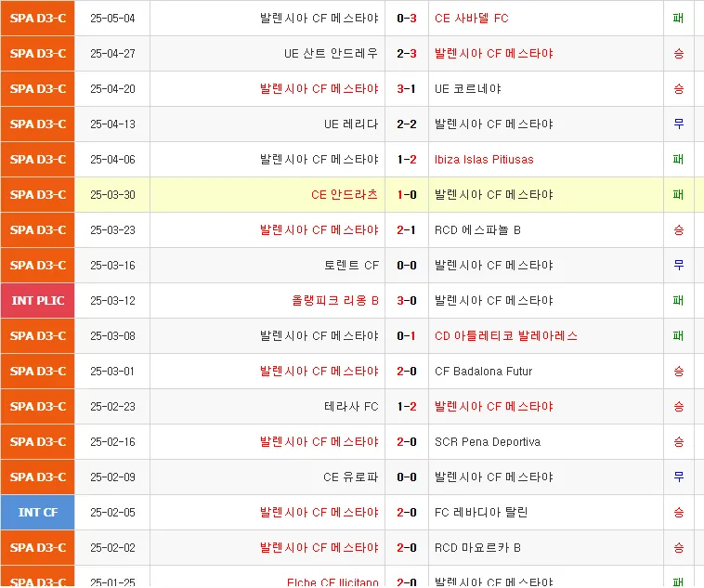This screenshot has height=588, width=704.
Task: Open 올랭피크 리옹 B team link
Action: click(x=335, y=301)
